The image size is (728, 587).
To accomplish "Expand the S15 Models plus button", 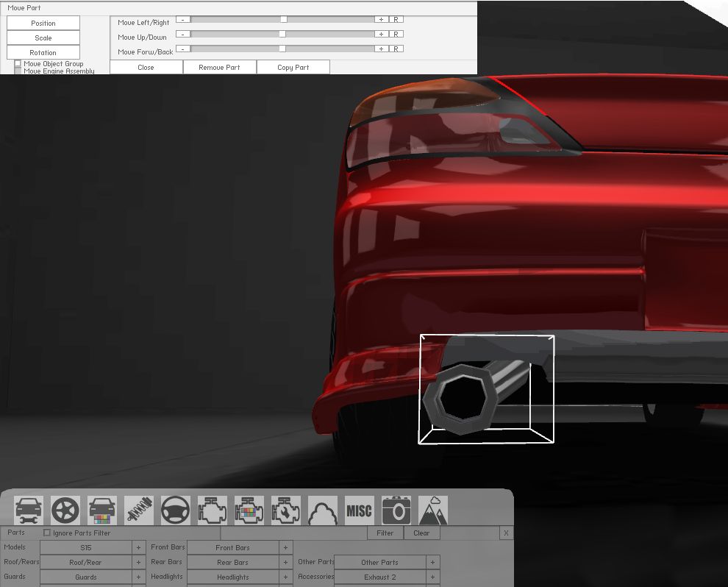I will [138, 547].
